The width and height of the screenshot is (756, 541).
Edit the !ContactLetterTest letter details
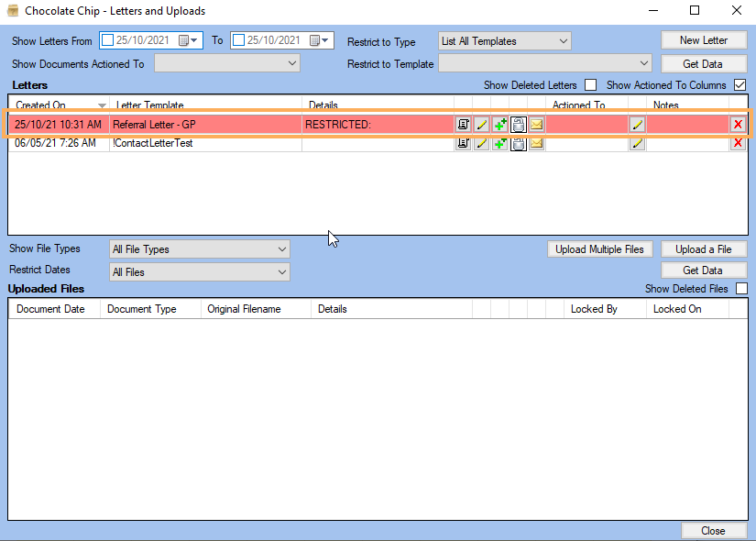tap(481, 143)
